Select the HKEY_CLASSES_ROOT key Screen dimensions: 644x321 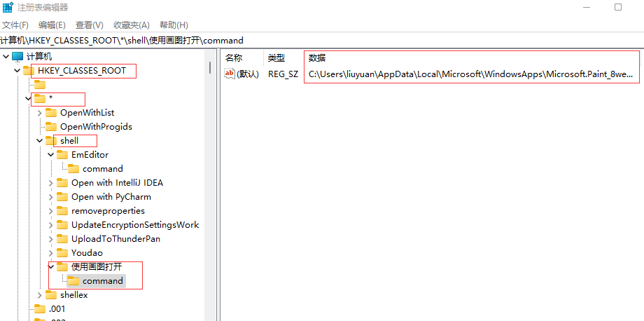tap(82, 71)
